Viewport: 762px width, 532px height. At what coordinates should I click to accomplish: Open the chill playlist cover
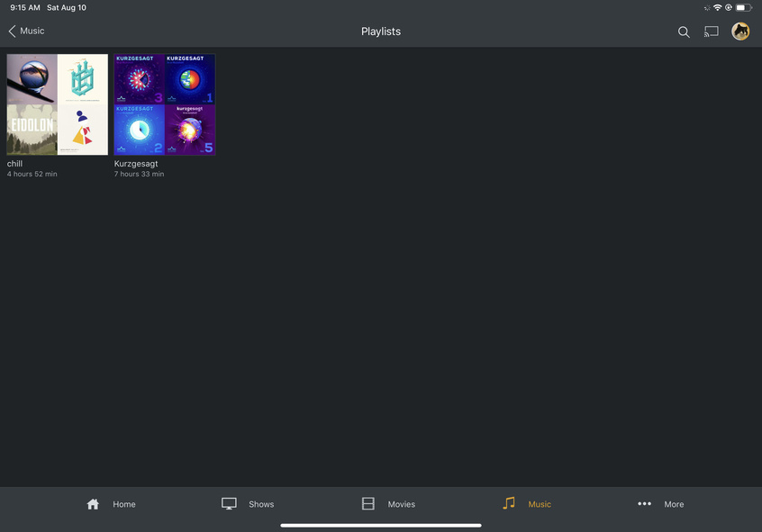tap(58, 104)
